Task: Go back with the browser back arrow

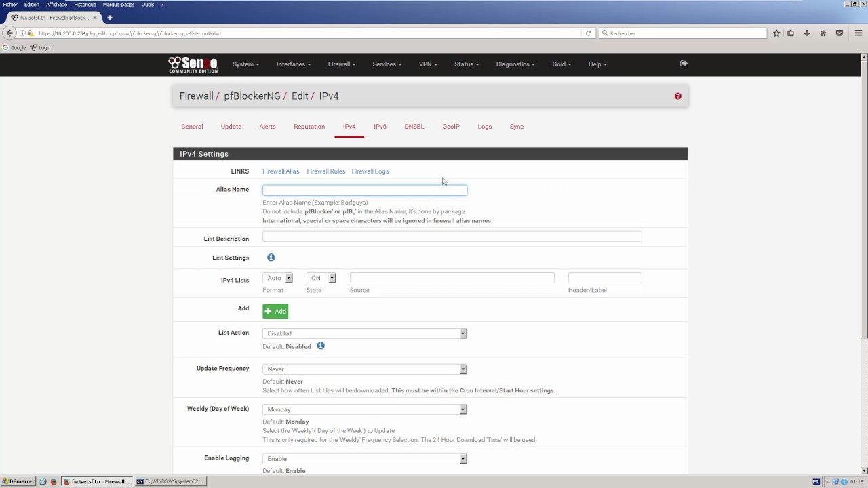Action: pyautogui.click(x=9, y=33)
